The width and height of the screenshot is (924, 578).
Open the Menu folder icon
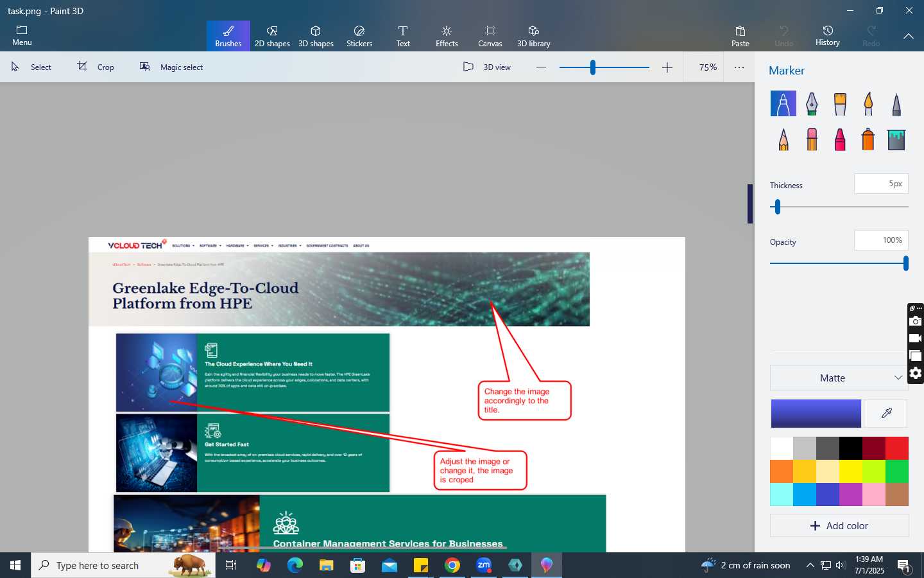[22, 35]
